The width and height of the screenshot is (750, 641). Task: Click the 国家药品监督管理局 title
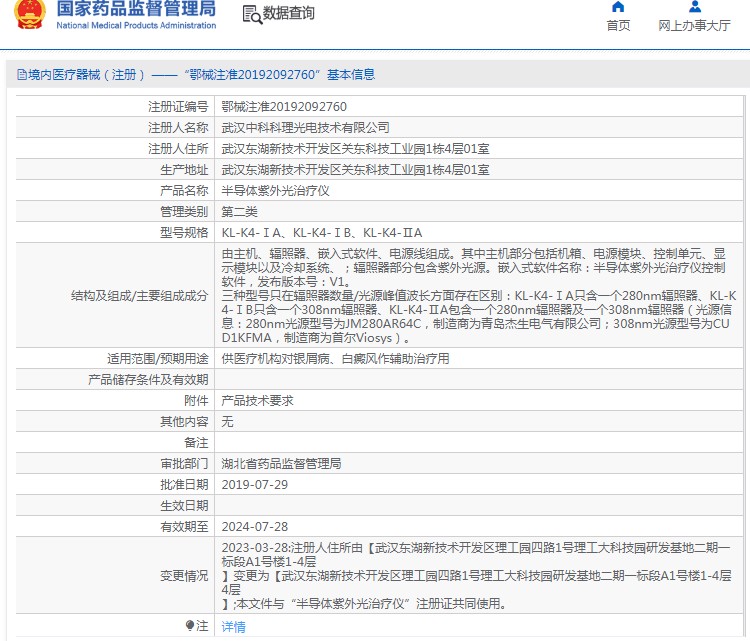click(x=136, y=9)
